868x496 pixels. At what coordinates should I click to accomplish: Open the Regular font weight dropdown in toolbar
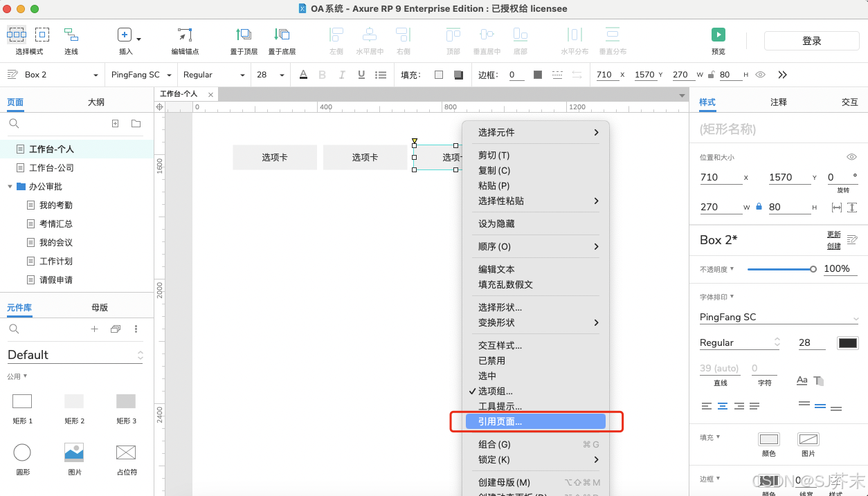[x=214, y=75]
